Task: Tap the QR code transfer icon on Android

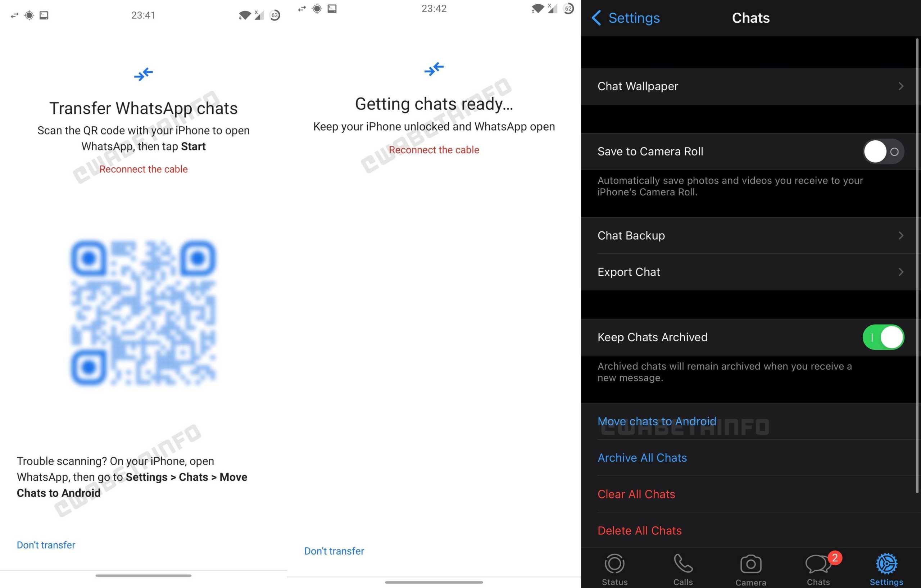Action: [x=144, y=73]
